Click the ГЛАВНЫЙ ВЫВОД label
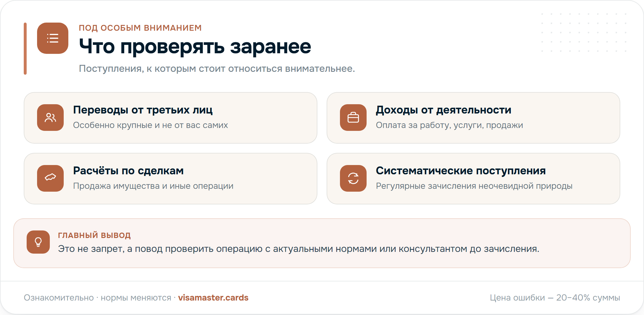Image resolution: width=644 pixels, height=315 pixels. pos(94,235)
